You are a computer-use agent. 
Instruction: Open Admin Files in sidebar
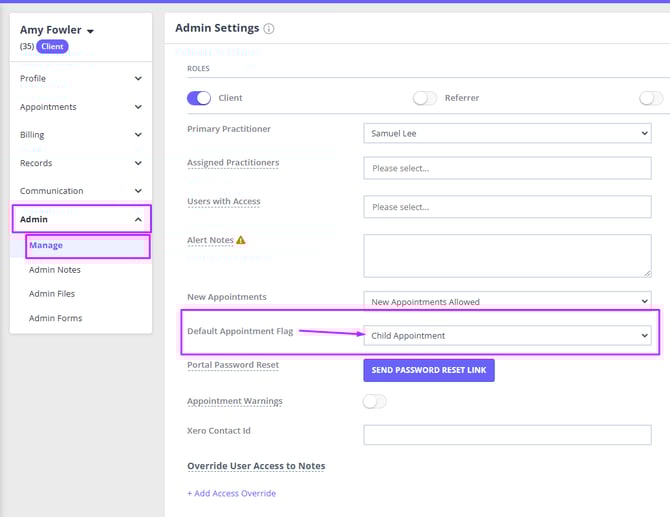coord(52,294)
